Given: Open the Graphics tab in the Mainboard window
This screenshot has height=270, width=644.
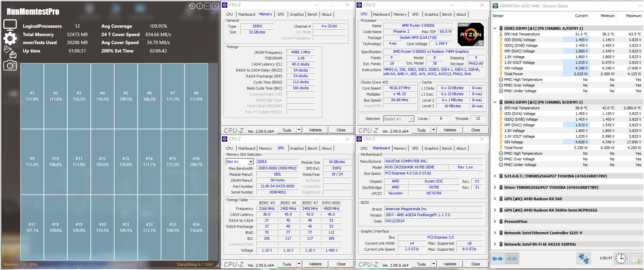Looking at the screenshot, I should 431,148.
